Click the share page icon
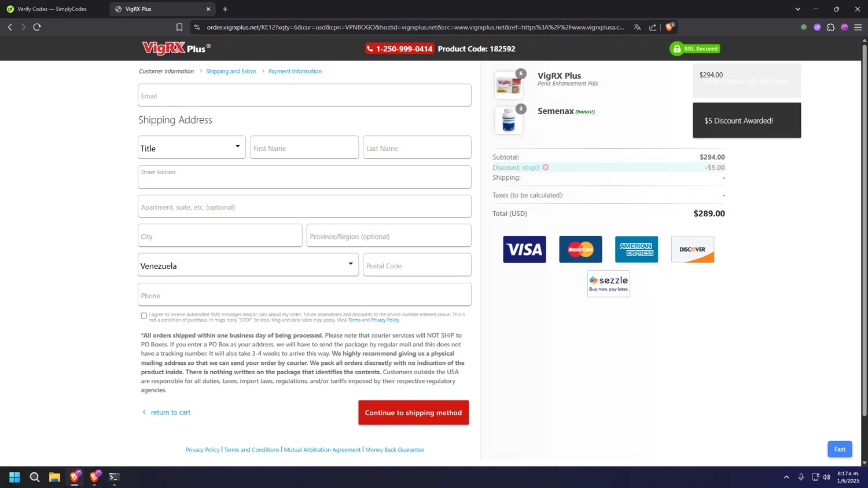 click(x=653, y=27)
